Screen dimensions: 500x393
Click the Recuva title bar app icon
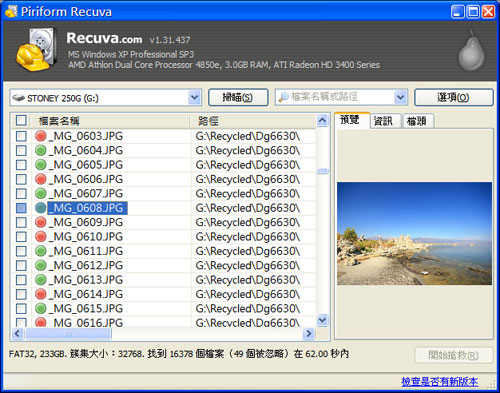coord(11,11)
